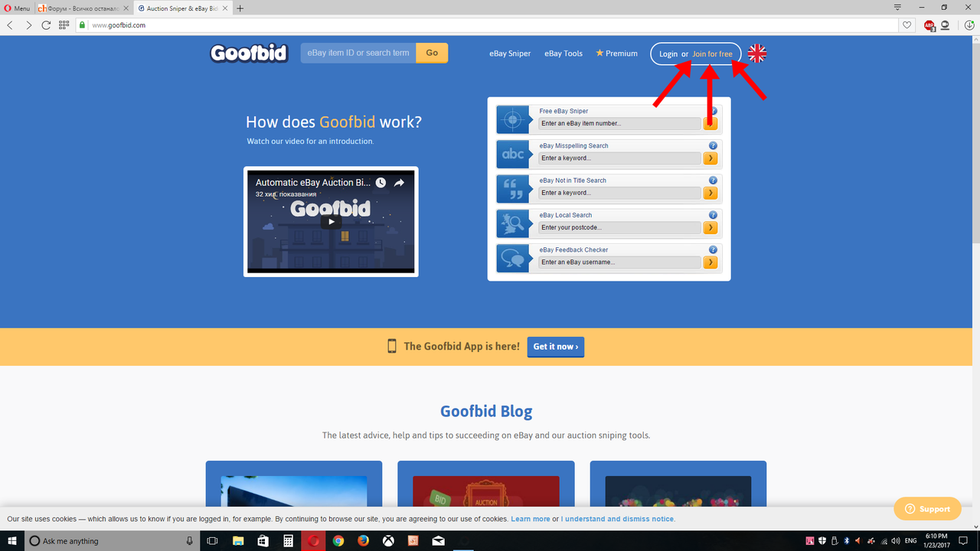The height and width of the screenshot is (551, 980).
Task: Click I understand and dismiss notice
Action: (618, 519)
